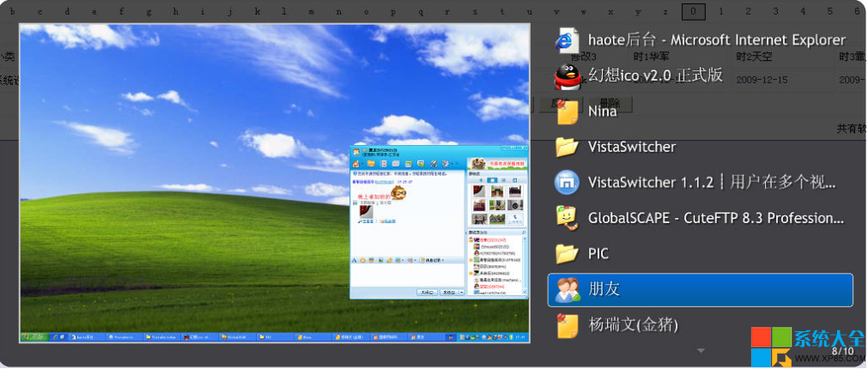Select the Internet Explorer icon for haote后台
The width and height of the screenshot is (868, 369).
coord(567,40)
